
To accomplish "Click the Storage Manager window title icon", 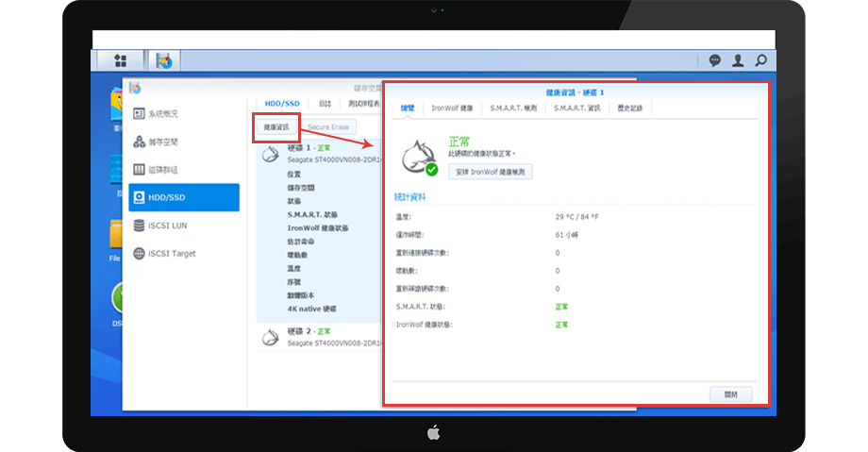I will click(135, 88).
